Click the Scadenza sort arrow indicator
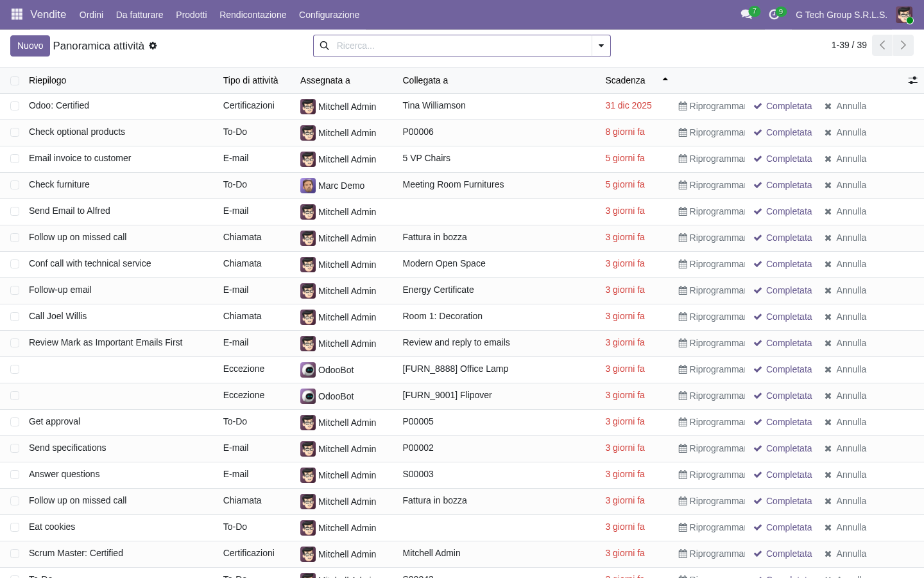Viewport: 924px width, 578px height. pyautogui.click(x=665, y=80)
